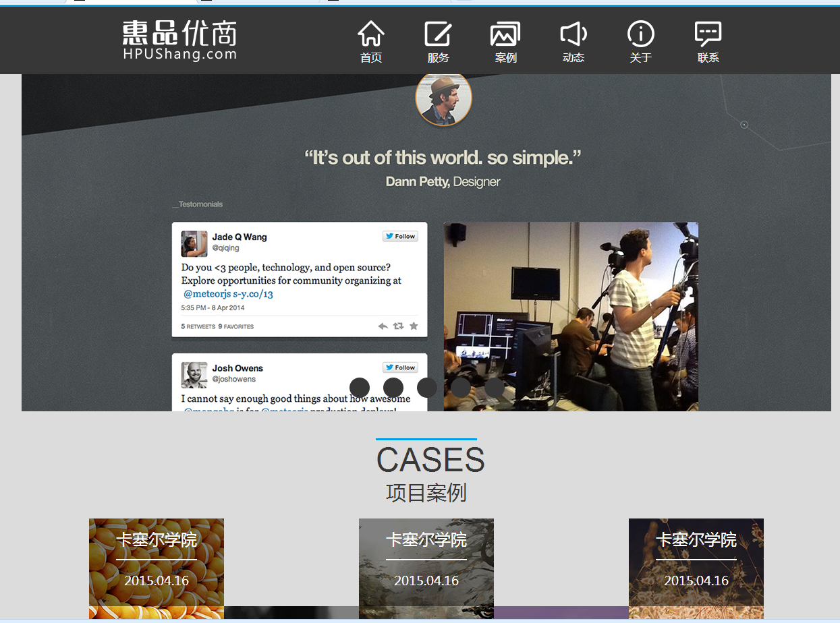Click Dann Petty's round portrait
The height and width of the screenshot is (623, 840).
443,98
